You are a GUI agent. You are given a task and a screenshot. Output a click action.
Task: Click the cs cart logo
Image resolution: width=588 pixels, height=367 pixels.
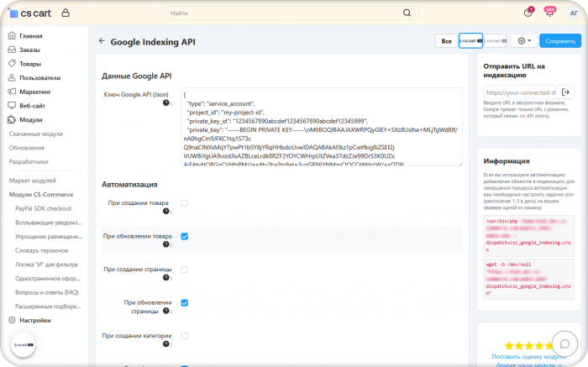30,13
